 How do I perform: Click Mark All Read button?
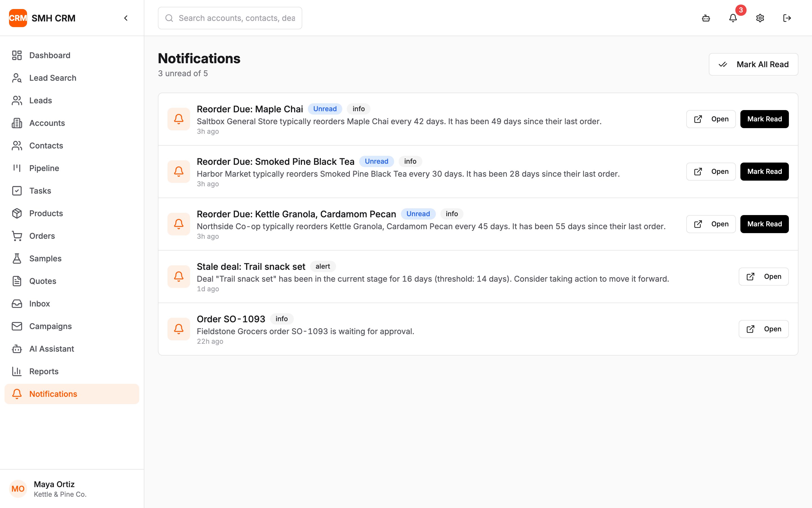(753, 65)
